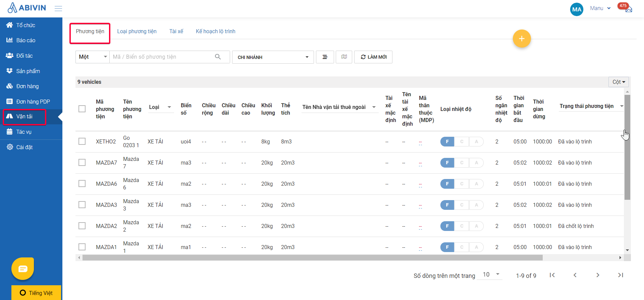Click the search magnifier icon
The height and width of the screenshot is (300, 644).
(x=218, y=57)
